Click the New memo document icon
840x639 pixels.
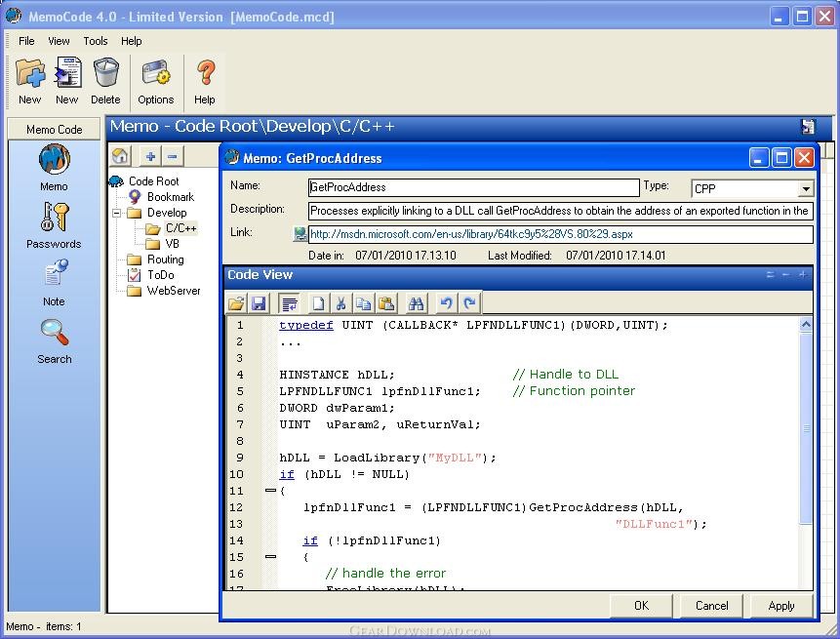(67, 72)
